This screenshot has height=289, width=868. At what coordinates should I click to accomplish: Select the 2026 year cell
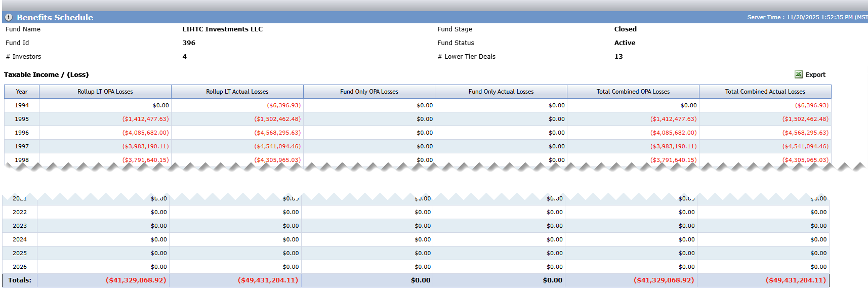coord(20,267)
